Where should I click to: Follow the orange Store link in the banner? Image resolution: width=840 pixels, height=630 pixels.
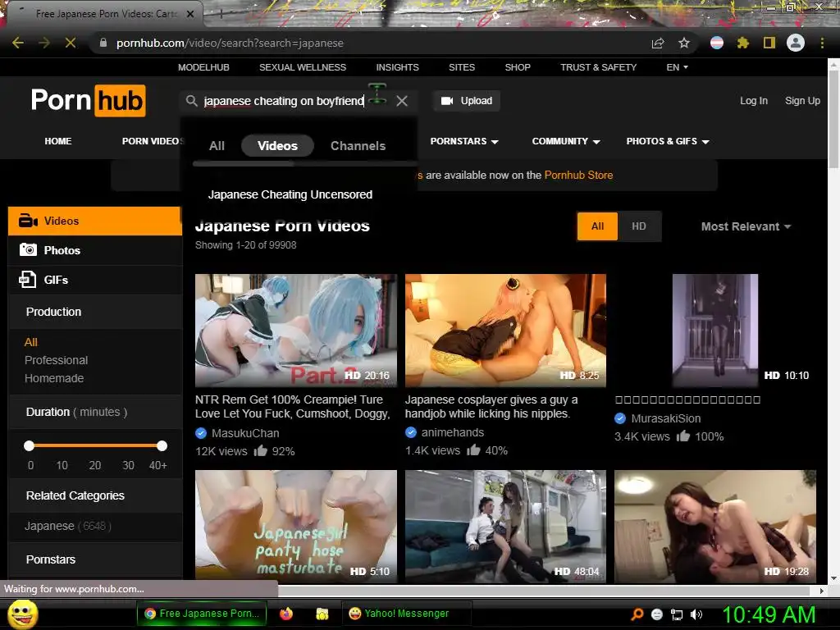(x=578, y=176)
